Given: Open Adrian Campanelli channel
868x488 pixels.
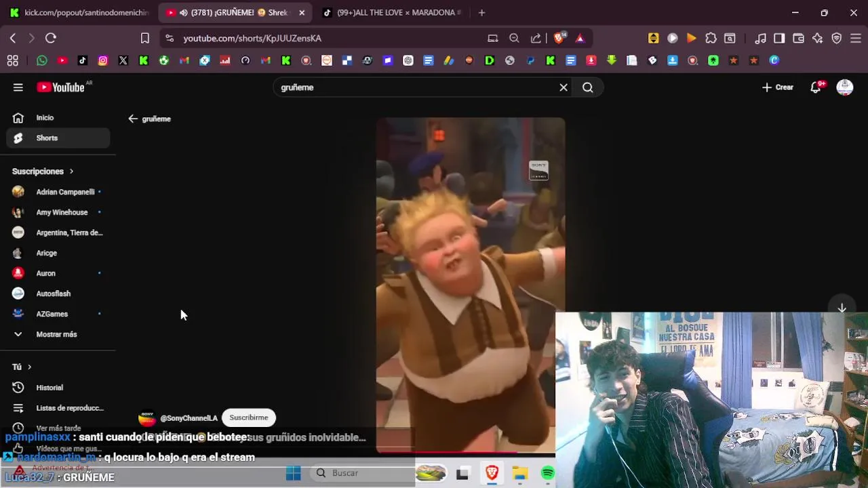Looking at the screenshot, I should point(58,192).
